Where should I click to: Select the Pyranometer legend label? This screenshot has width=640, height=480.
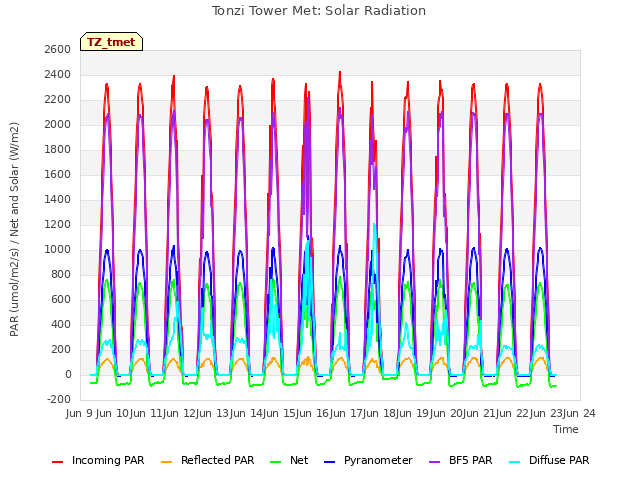(x=378, y=460)
